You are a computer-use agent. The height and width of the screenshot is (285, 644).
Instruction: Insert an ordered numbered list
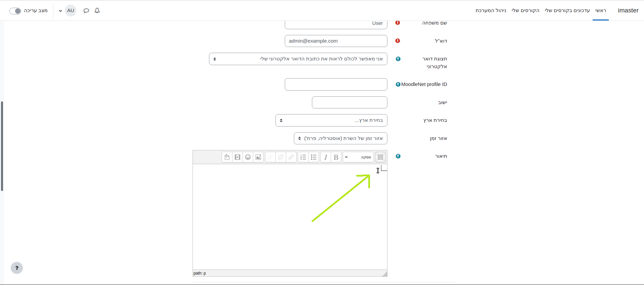coord(303,157)
